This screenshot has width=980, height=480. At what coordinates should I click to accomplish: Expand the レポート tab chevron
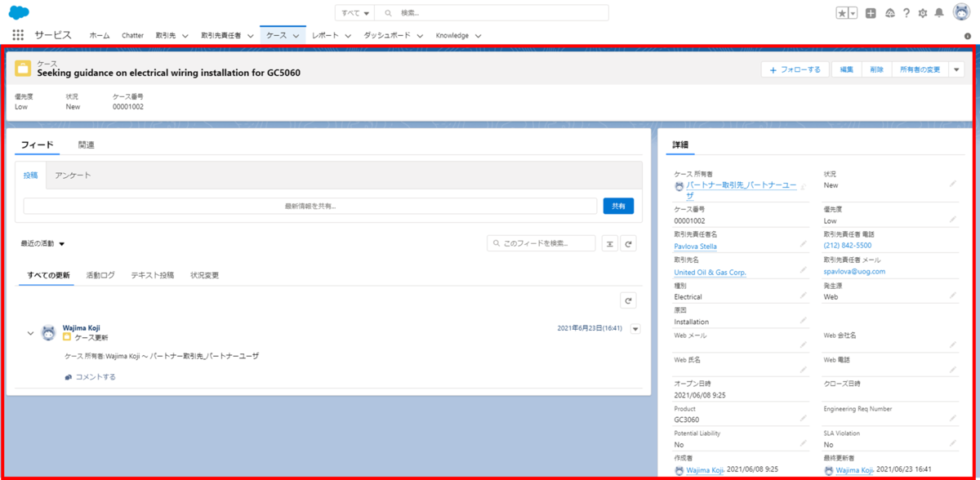click(347, 36)
